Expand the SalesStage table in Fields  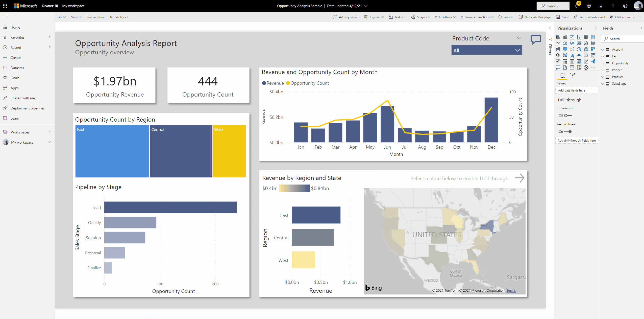[x=603, y=84]
